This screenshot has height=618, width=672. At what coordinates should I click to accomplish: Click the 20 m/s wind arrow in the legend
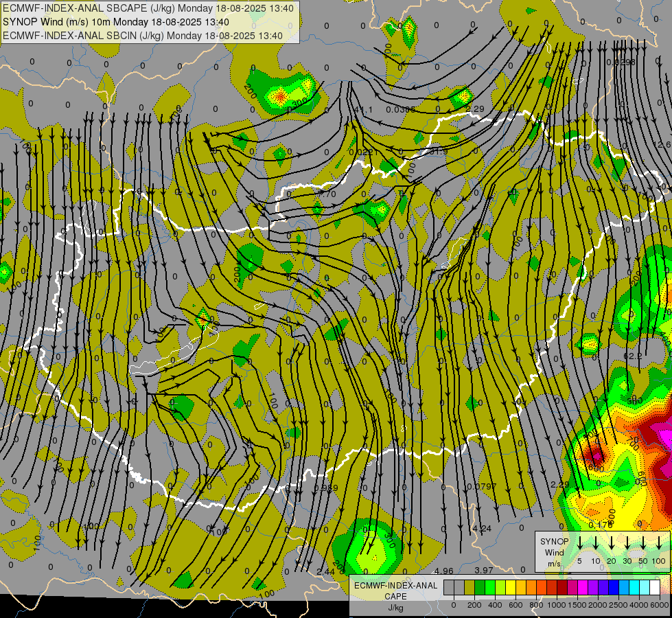(612, 542)
